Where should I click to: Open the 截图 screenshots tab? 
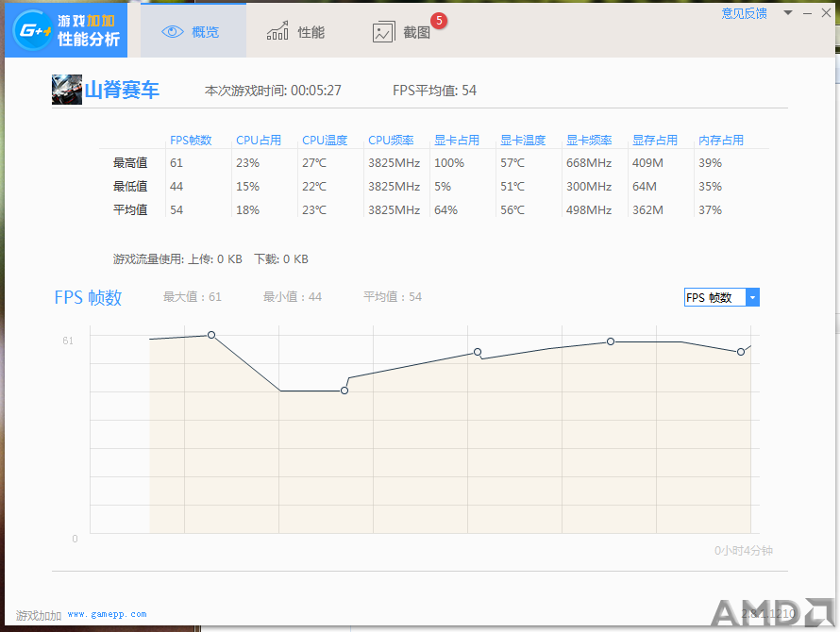coord(402,32)
